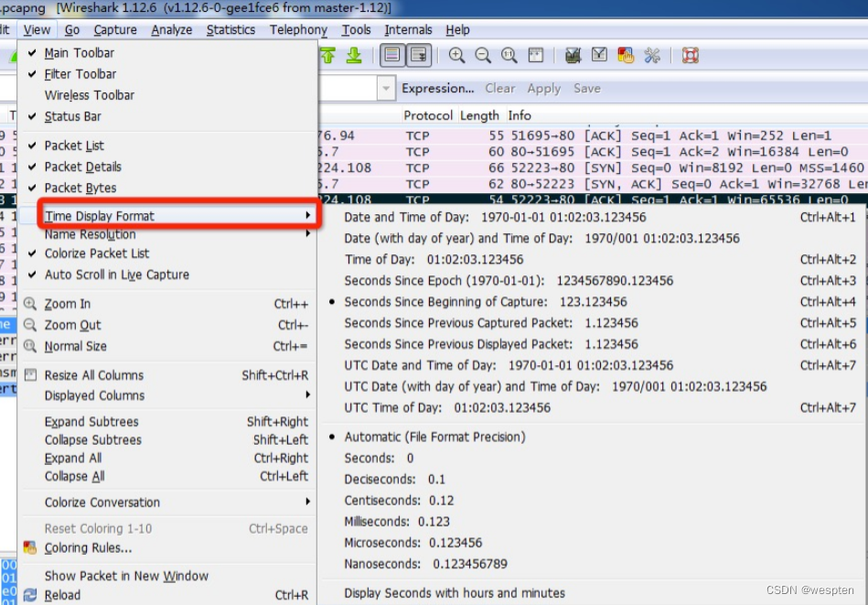868x605 pixels.
Task: Open coloring rules toolbar icon
Action: pyautogui.click(x=626, y=55)
